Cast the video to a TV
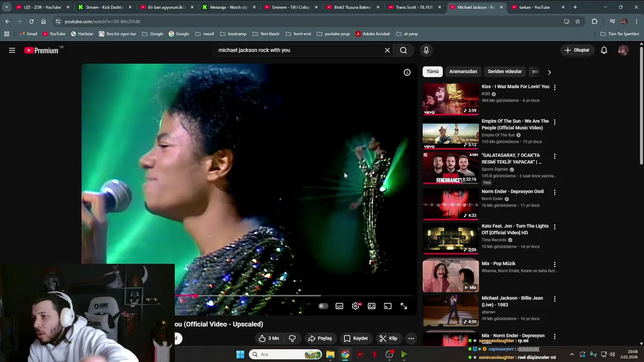The width and height of the screenshot is (644, 362). [x=388, y=306]
